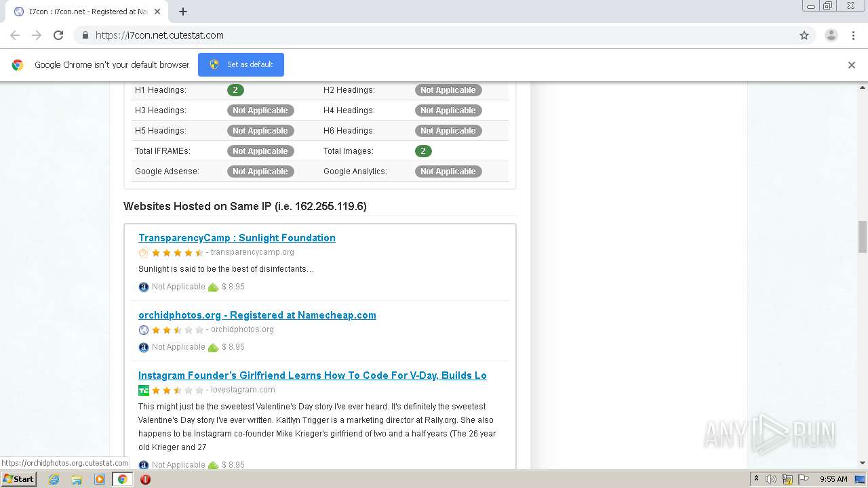
Task: Open the Action Center flag icon
Action: click(804, 479)
